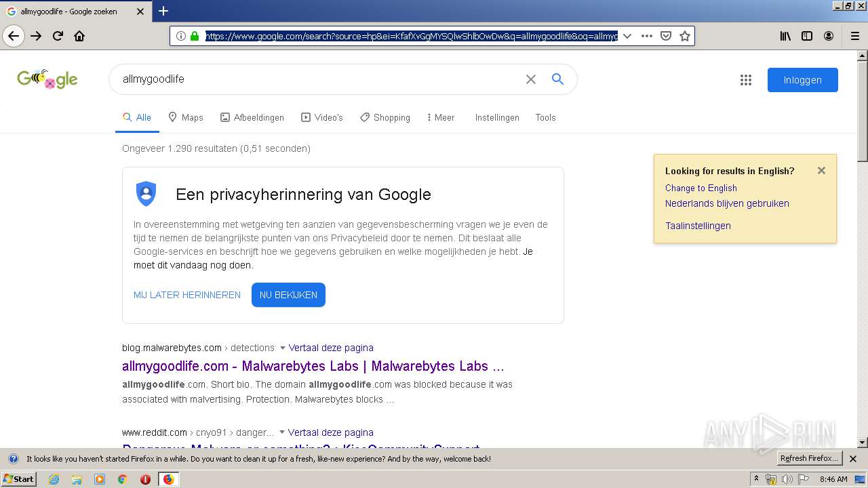Open the Google apps grid
The height and width of the screenshot is (488, 868).
coord(746,80)
